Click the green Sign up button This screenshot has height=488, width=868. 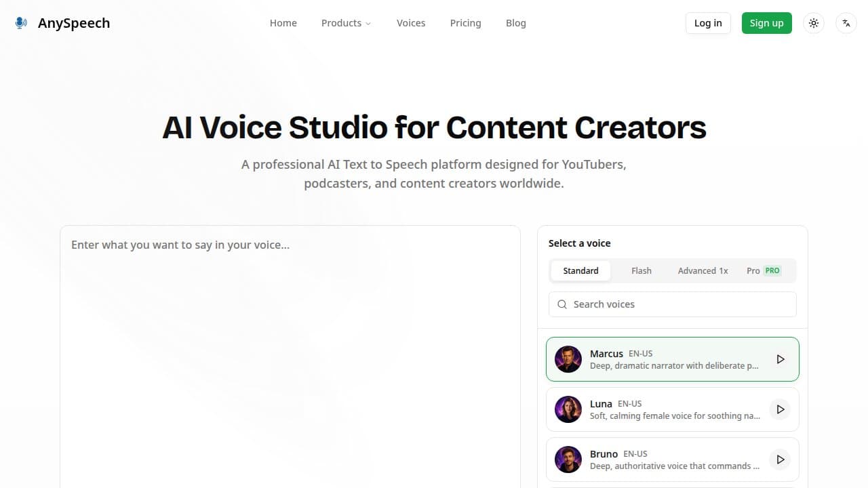click(x=767, y=23)
